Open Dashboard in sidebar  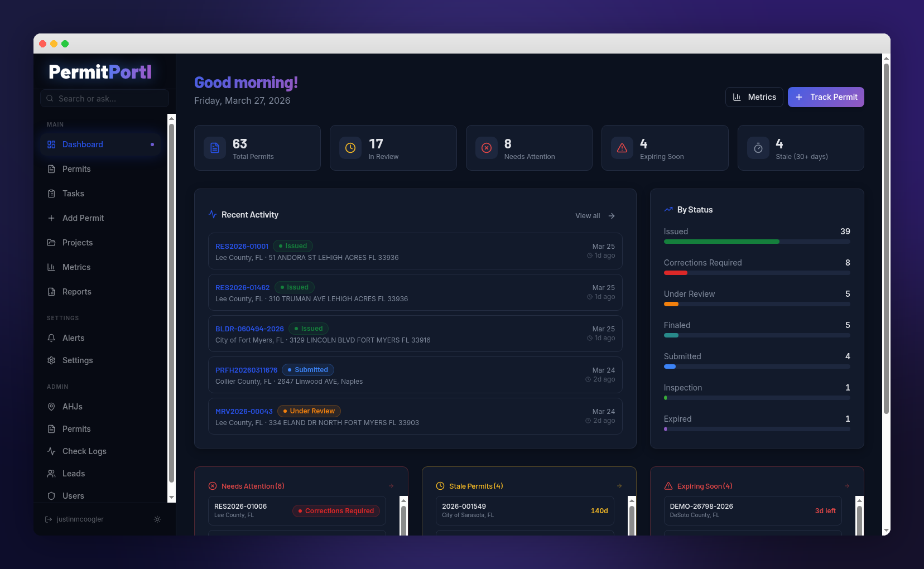point(100,144)
